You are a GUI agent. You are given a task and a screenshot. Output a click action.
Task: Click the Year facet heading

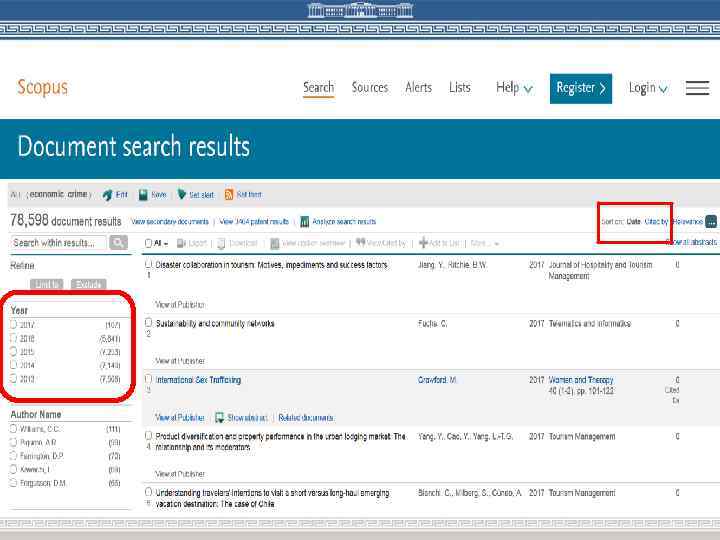pos(19,310)
